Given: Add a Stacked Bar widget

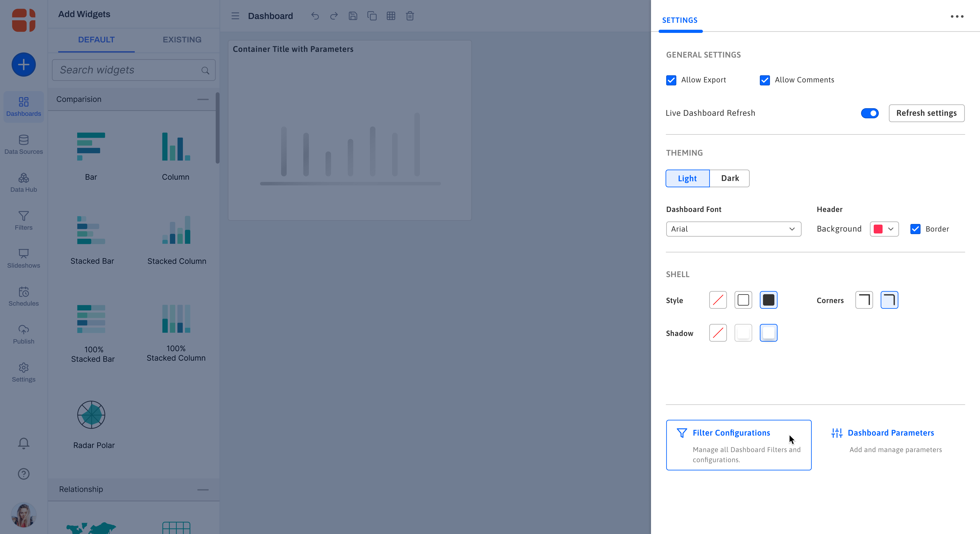Looking at the screenshot, I should [x=92, y=240].
